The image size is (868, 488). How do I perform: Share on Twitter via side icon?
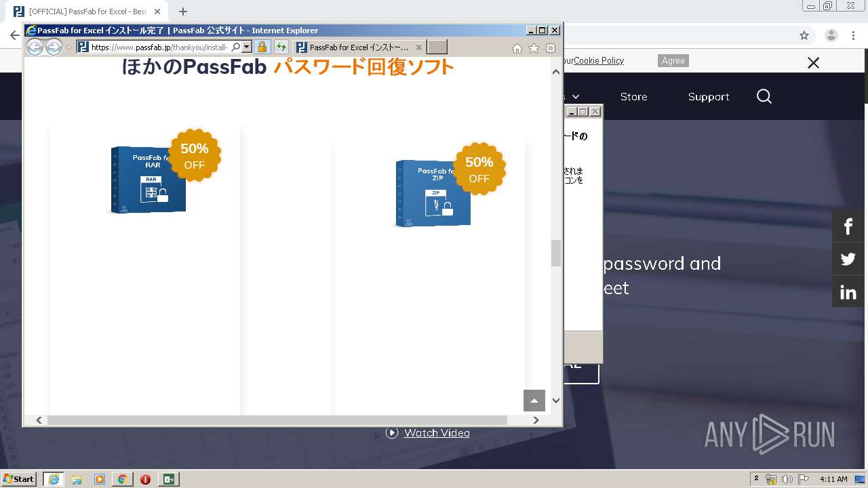pyautogui.click(x=848, y=259)
